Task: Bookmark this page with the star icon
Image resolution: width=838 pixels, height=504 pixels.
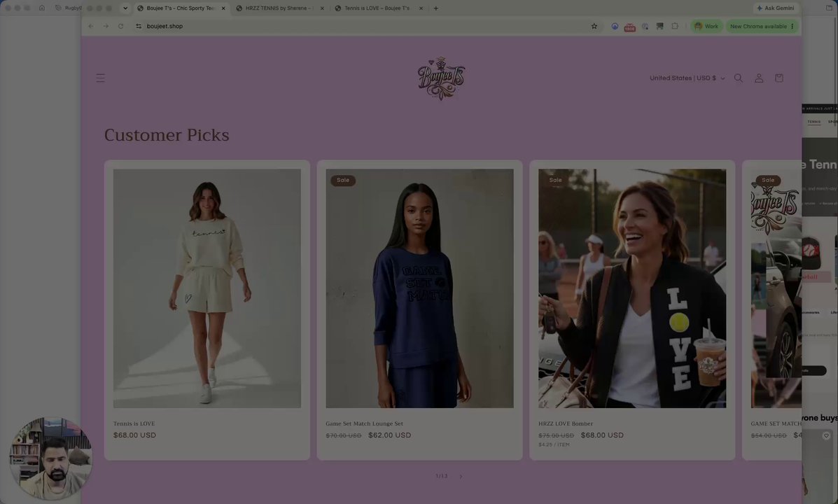Action: [594, 26]
